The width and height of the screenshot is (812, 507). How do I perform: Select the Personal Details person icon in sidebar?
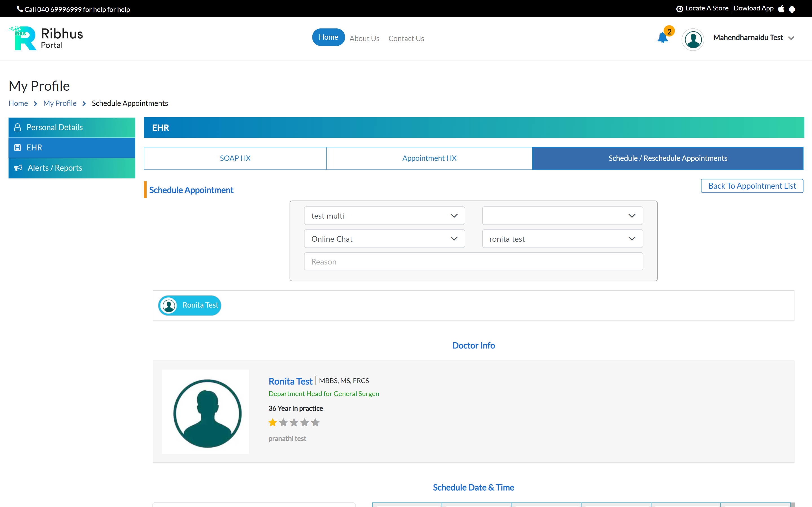pos(18,127)
